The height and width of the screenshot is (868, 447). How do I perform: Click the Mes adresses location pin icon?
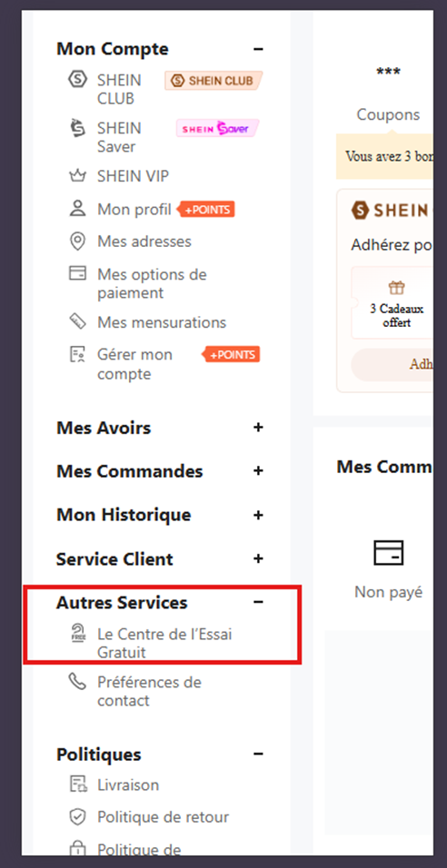click(77, 242)
